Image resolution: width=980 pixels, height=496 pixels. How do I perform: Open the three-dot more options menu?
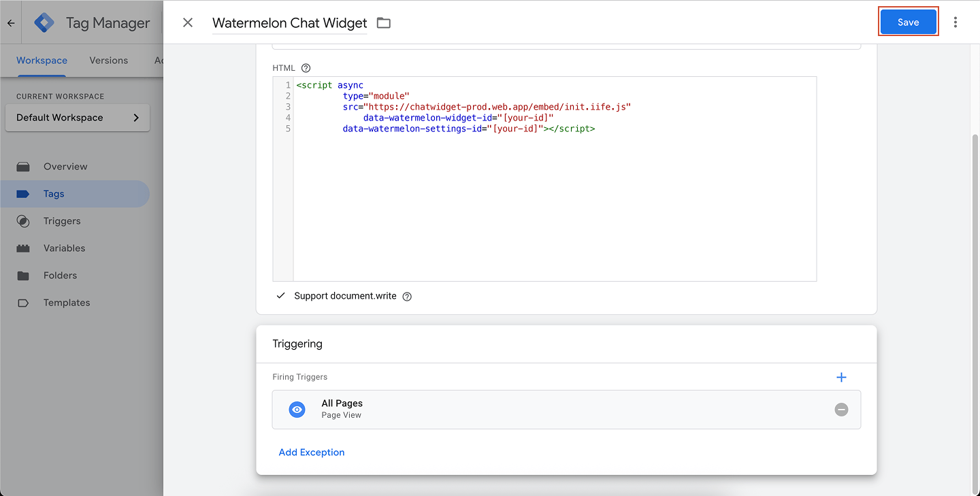[x=955, y=22]
